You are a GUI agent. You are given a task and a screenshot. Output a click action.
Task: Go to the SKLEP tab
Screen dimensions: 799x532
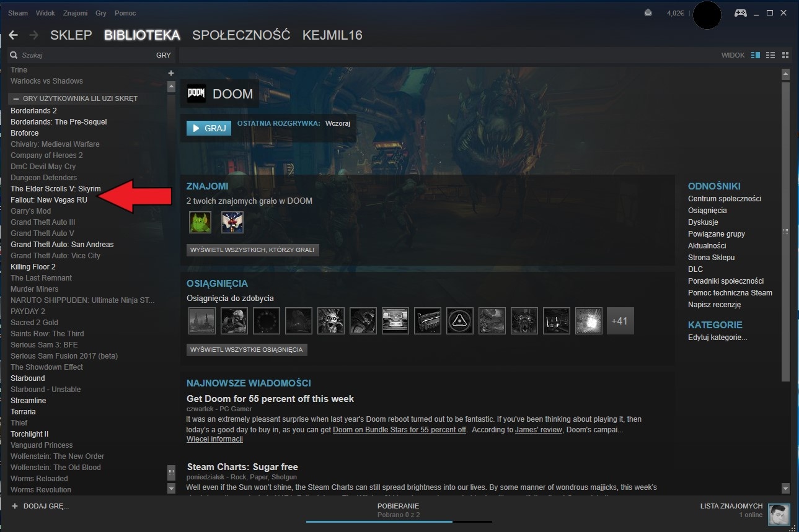tap(71, 35)
